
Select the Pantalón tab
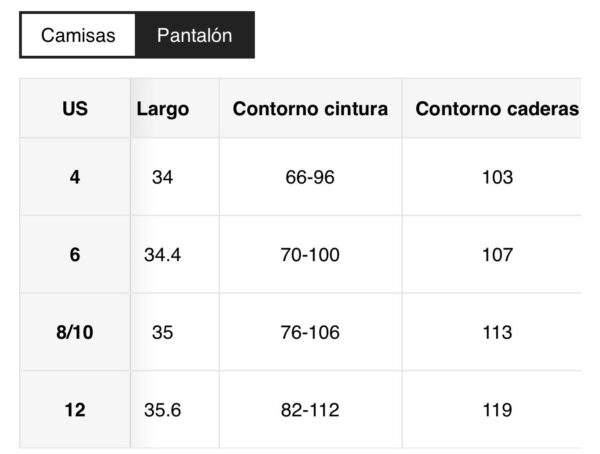(194, 36)
